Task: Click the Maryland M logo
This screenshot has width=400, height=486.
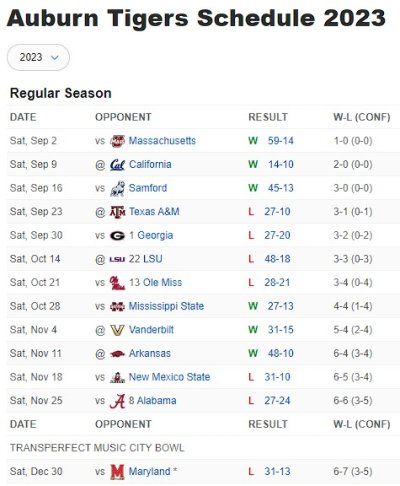Action: [x=117, y=472]
